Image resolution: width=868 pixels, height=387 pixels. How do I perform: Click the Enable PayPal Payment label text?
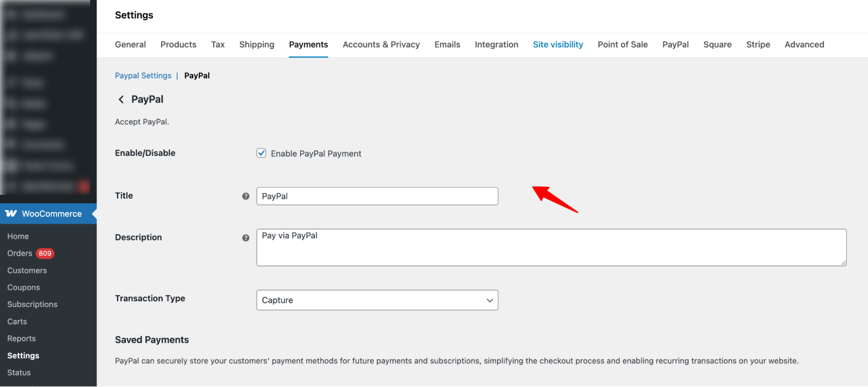click(x=316, y=154)
